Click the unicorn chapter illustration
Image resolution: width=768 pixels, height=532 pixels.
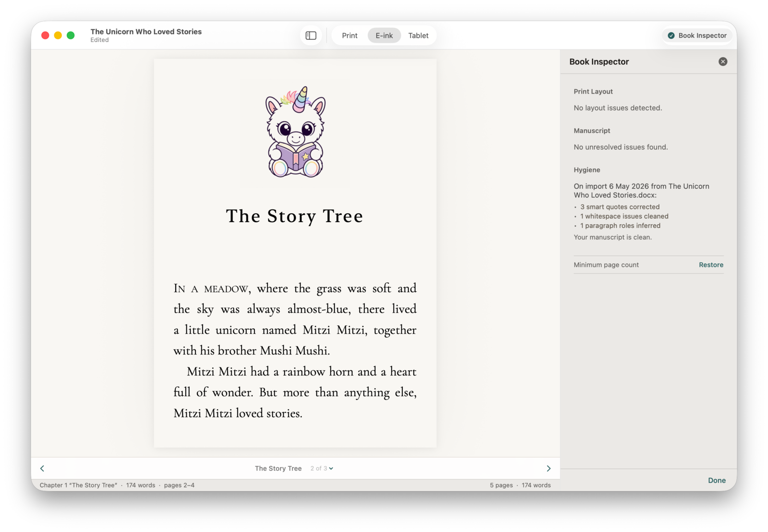(x=296, y=132)
